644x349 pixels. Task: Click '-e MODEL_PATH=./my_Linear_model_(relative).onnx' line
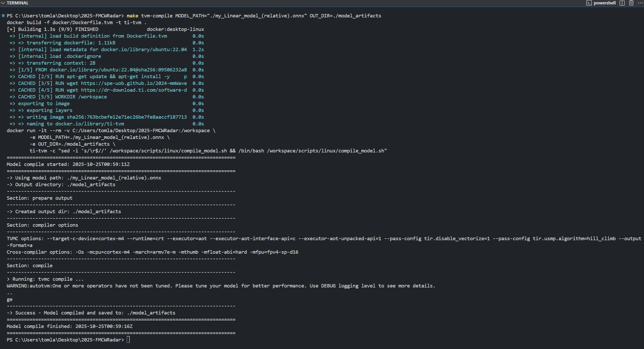click(x=100, y=137)
